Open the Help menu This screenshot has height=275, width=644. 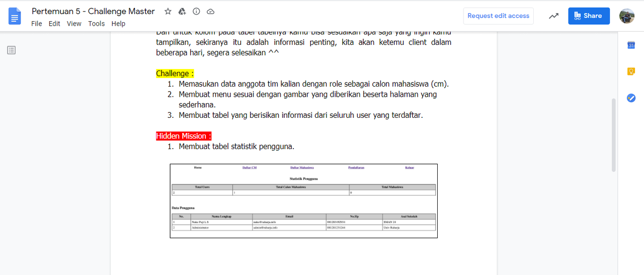[118, 24]
